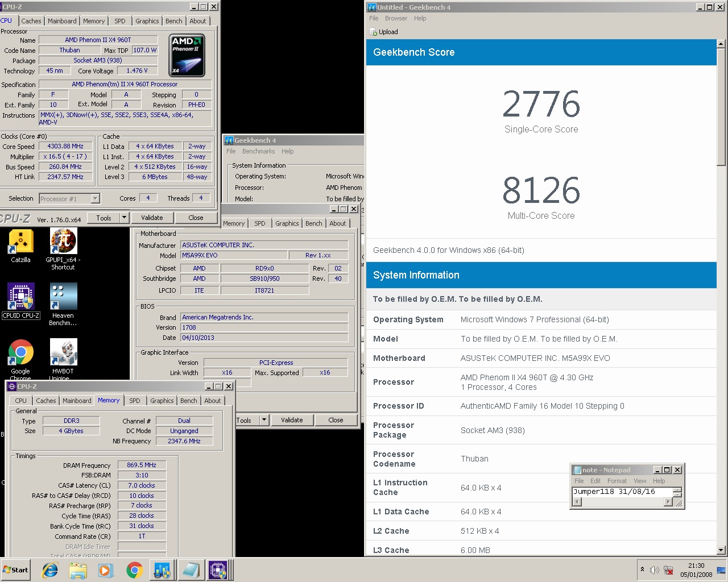Open the Mainboard tab in the top-left CPU-Z window
Screen dimensions: 728x582
(62, 21)
